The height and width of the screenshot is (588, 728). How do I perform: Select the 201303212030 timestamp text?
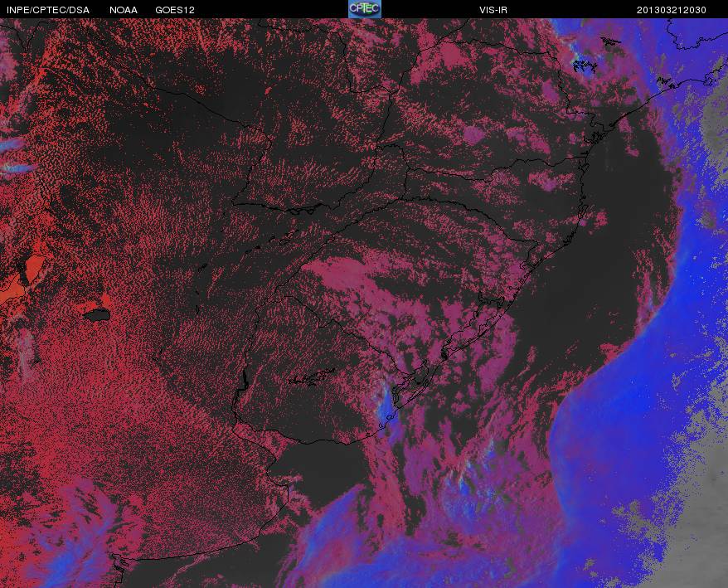(672, 10)
